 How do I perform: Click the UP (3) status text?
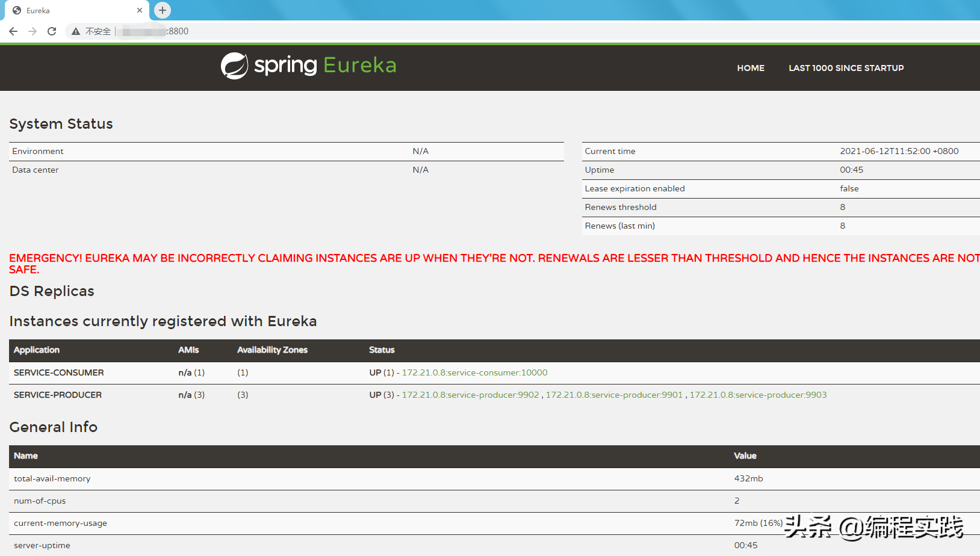click(x=382, y=395)
